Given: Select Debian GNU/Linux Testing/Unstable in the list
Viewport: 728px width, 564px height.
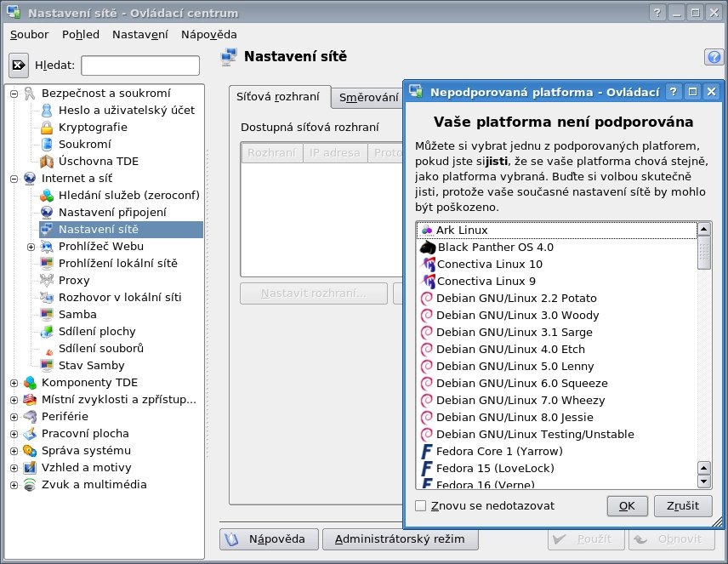Looking at the screenshot, I should coord(557,435).
